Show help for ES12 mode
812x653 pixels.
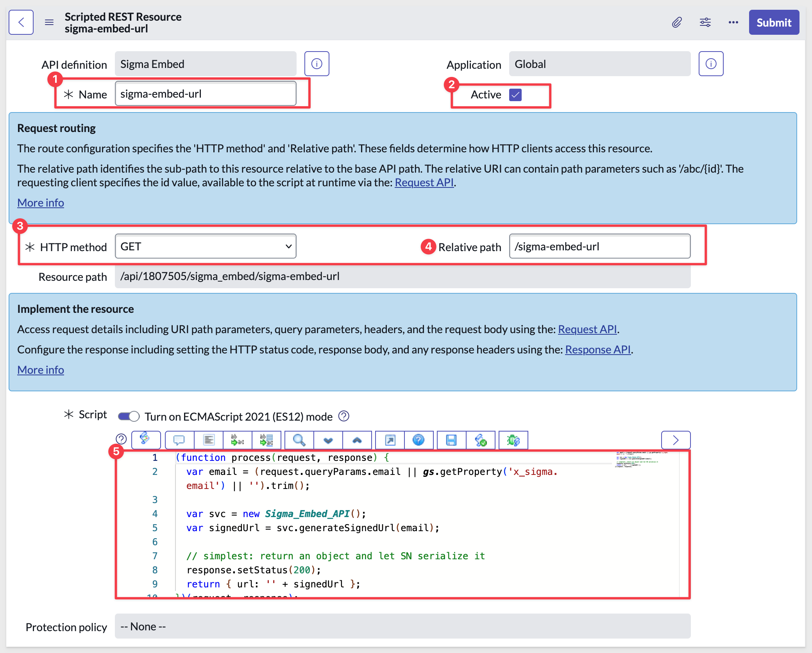tap(344, 416)
